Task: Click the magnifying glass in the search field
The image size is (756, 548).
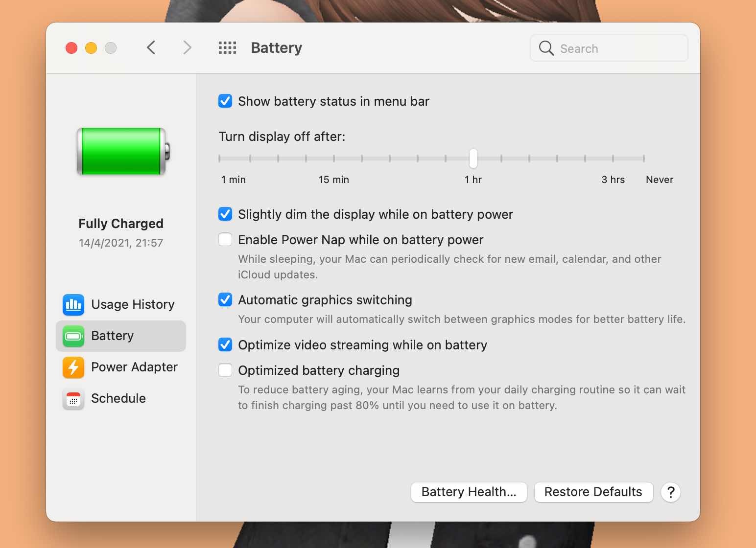Action: click(545, 48)
